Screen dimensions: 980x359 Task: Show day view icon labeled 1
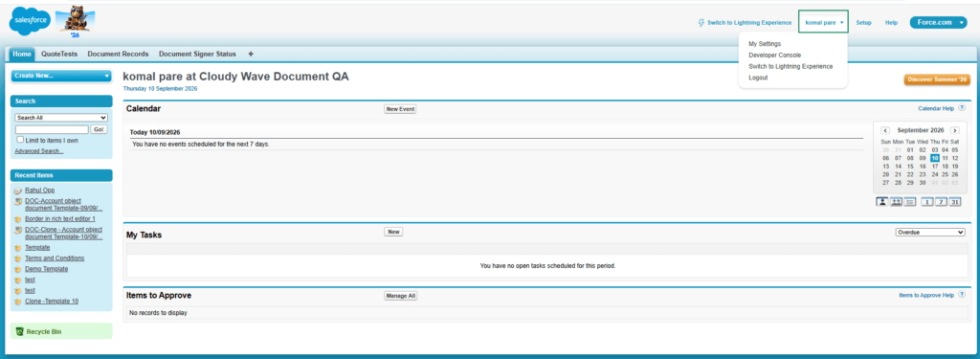pyautogui.click(x=928, y=201)
